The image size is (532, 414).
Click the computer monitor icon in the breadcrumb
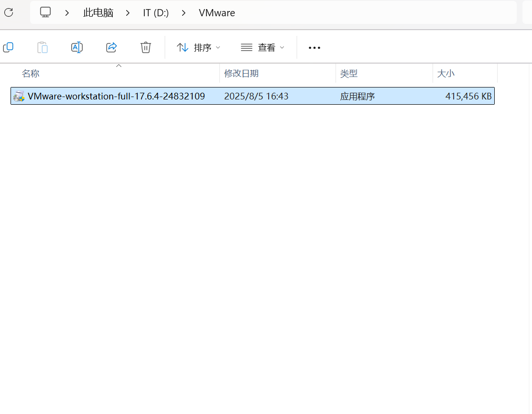click(45, 12)
